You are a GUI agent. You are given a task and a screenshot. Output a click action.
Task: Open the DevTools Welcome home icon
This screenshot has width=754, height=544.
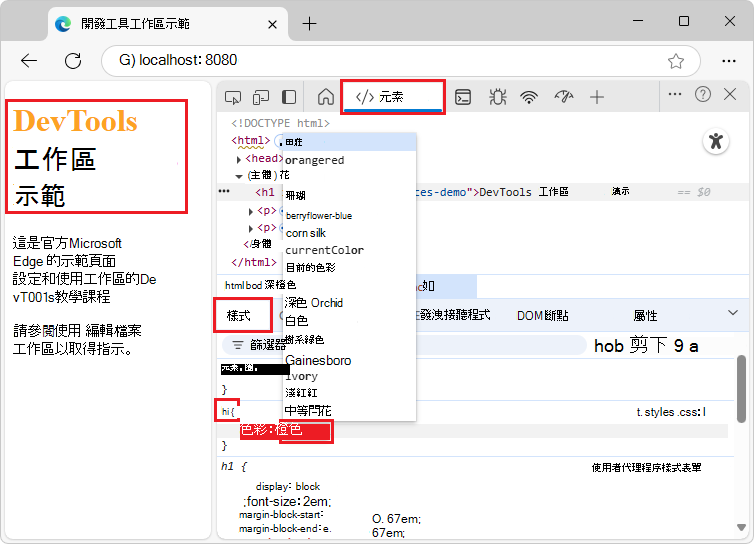(326, 97)
